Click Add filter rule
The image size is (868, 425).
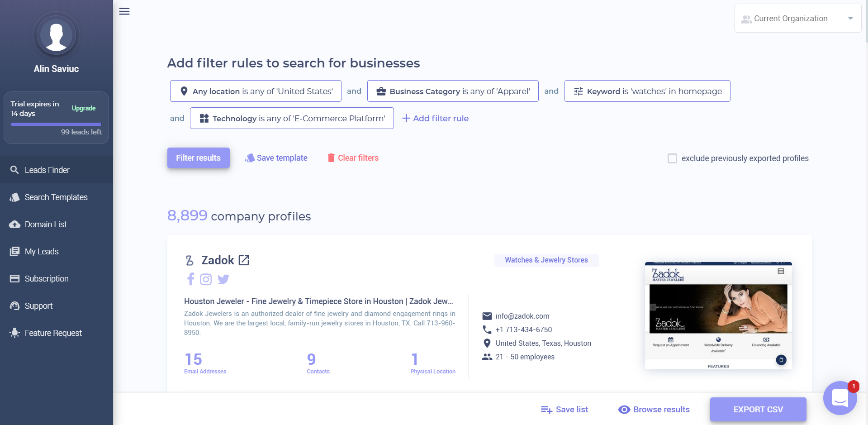pos(435,118)
